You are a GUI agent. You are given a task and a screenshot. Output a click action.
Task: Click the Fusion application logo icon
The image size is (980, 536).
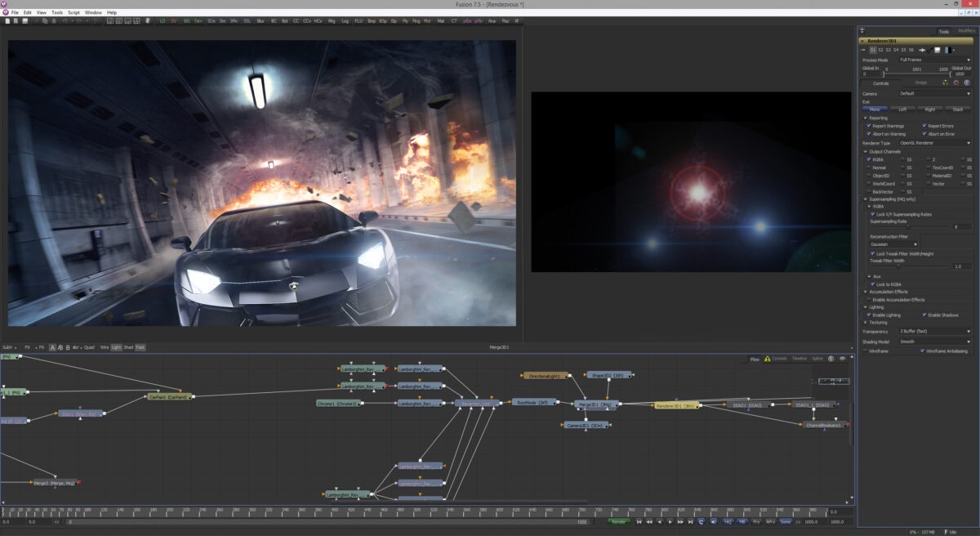click(x=5, y=13)
